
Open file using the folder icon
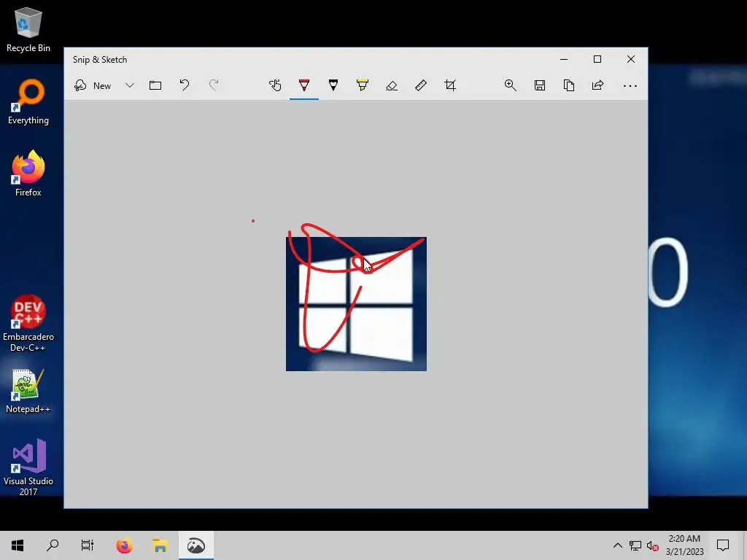[155, 86]
